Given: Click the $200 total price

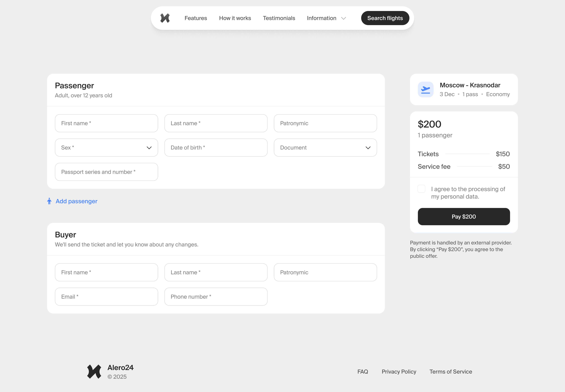Looking at the screenshot, I should tap(430, 124).
